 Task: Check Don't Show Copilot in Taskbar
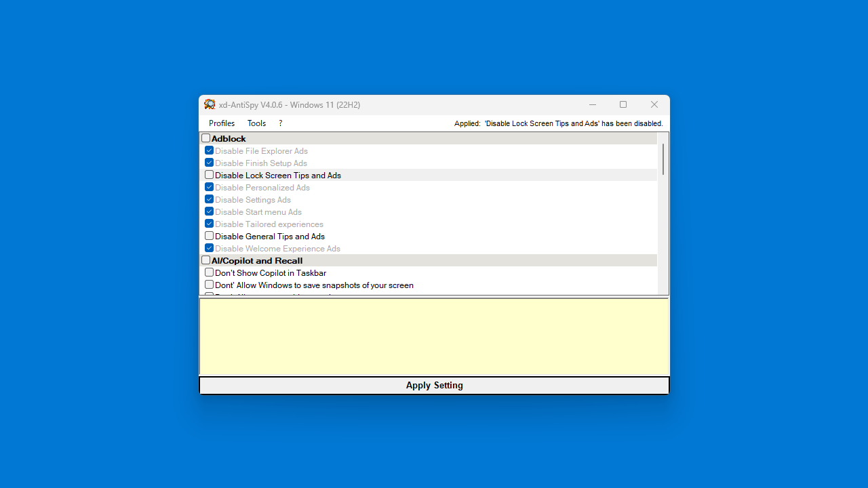point(210,272)
